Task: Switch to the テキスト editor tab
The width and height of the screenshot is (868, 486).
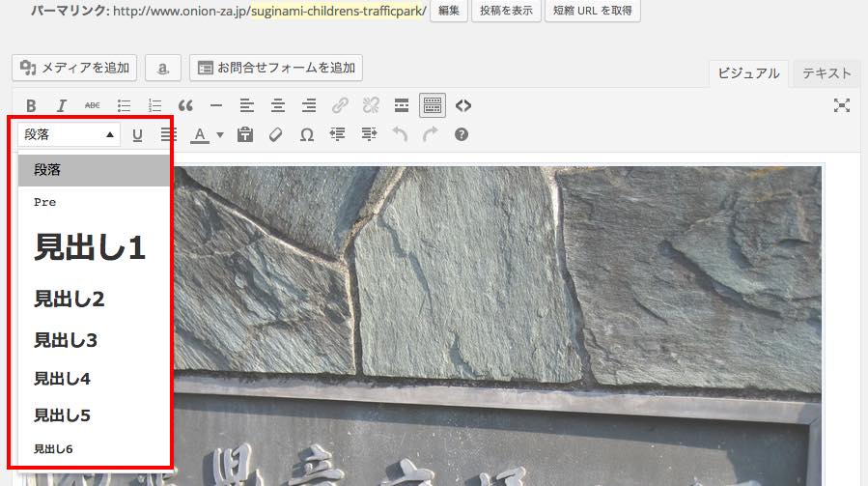Action: click(826, 73)
